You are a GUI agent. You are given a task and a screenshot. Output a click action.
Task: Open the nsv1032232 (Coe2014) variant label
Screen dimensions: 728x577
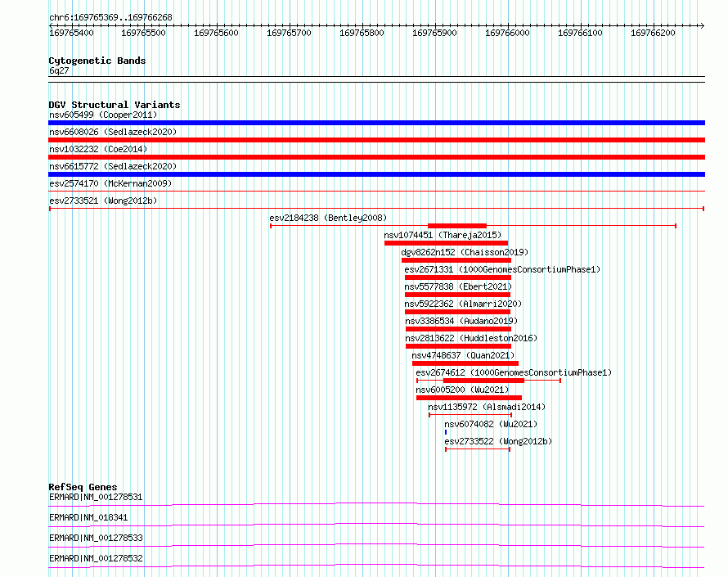pos(98,149)
